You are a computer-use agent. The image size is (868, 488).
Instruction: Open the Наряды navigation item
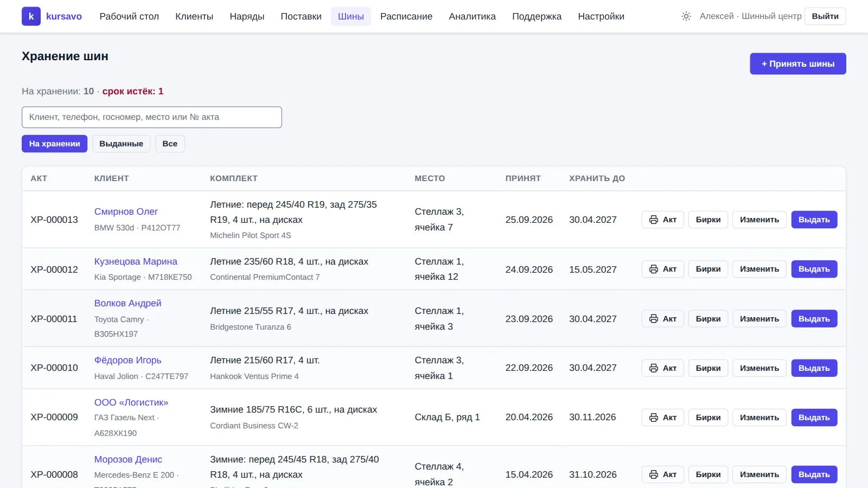click(247, 16)
